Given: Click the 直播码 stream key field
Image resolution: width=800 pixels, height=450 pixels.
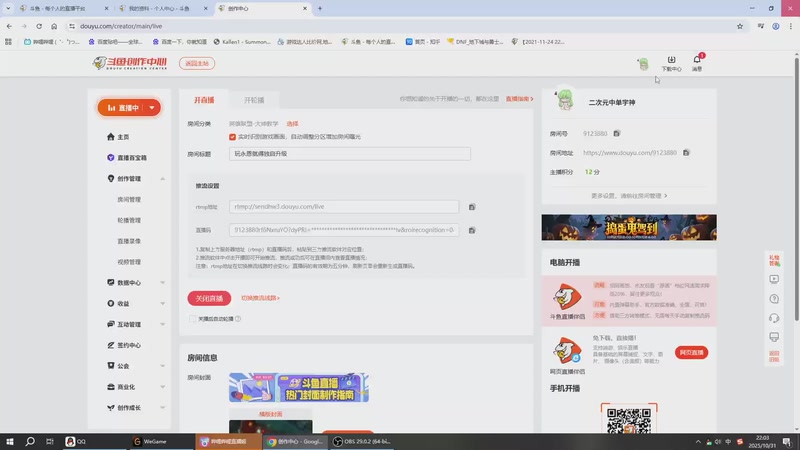Looking at the screenshot, I should pyautogui.click(x=344, y=230).
